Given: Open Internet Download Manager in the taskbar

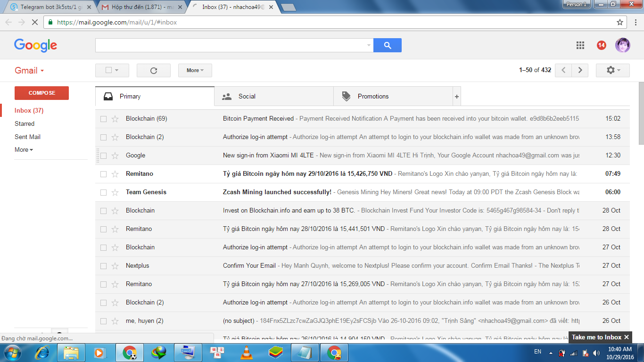Looking at the screenshot, I should [x=159, y=353].
